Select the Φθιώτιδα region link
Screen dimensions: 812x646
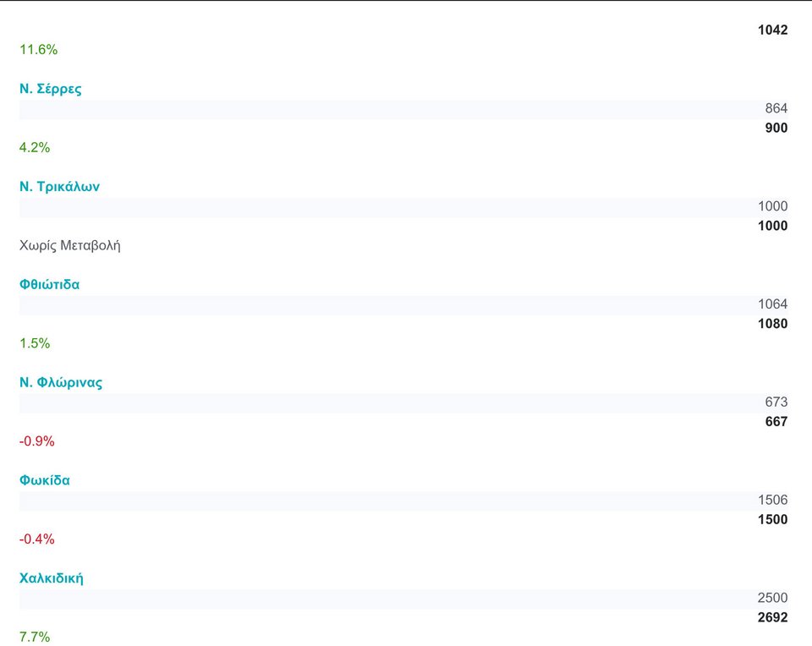(x=49, y=285)
